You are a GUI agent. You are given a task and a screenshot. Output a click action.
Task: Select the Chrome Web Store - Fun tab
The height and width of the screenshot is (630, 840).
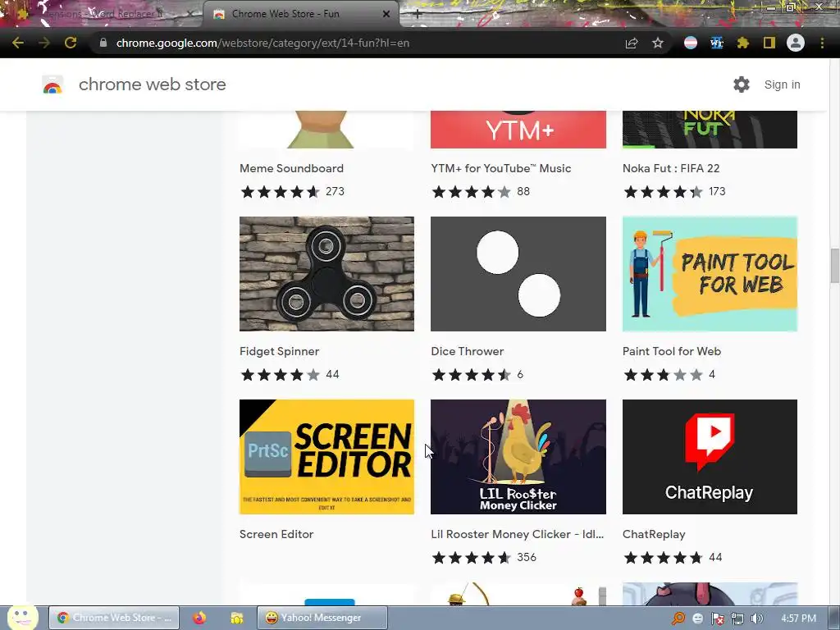coord(301,14)
